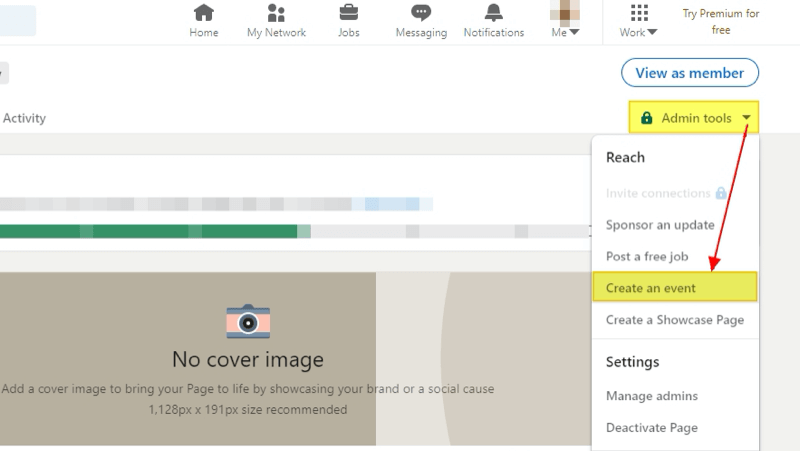Check Notifications bell icon
Viewport: 800px width, 451px height.
coord(493,12)
